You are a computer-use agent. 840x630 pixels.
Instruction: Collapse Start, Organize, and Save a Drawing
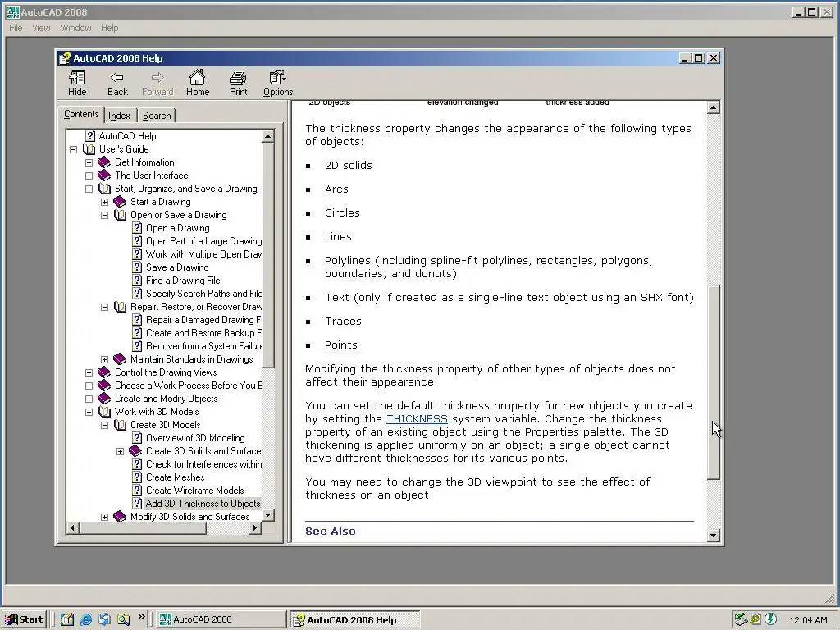coord(89,189)
